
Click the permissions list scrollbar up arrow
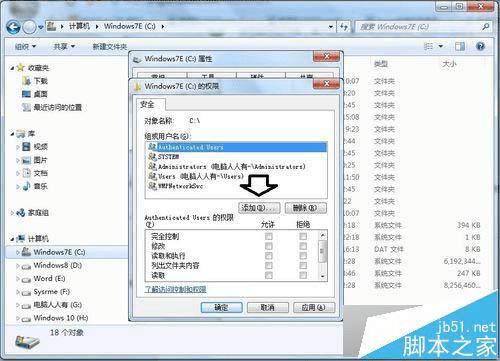tap(322, 235)
